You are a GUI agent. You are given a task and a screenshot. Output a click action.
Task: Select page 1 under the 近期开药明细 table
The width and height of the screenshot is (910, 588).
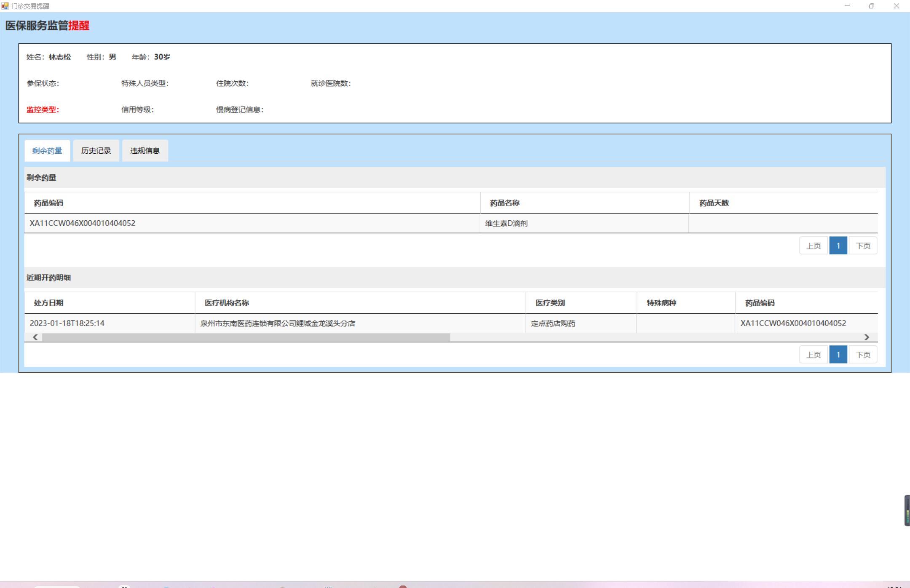pyautogui.click(x=838, y=355)
